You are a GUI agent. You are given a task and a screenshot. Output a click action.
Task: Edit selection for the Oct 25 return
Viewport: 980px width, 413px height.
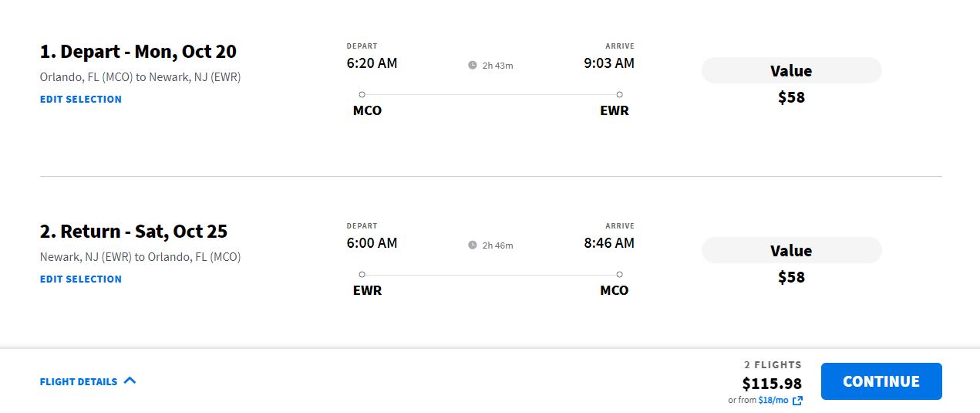tap(81, 279)
